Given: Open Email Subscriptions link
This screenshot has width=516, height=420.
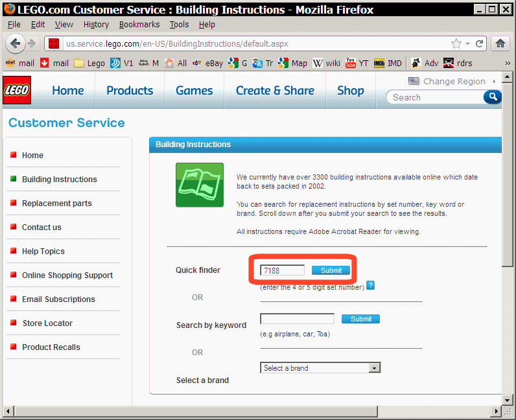Looking at the screenshot, I should [58, 299].
